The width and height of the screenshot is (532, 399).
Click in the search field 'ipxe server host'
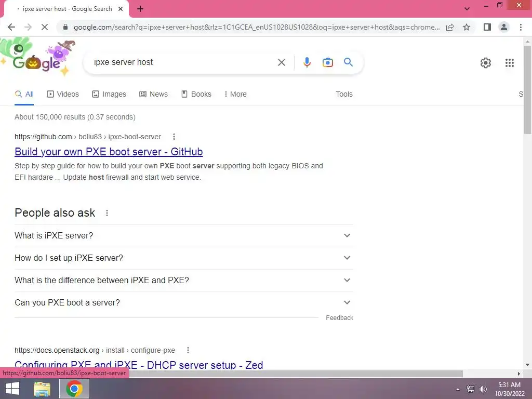(183, 62)
